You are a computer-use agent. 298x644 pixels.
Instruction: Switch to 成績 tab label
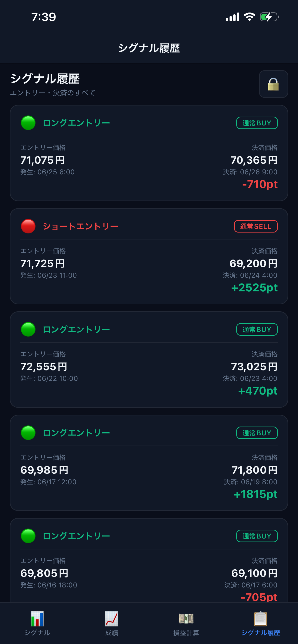[x=112, y=632]
